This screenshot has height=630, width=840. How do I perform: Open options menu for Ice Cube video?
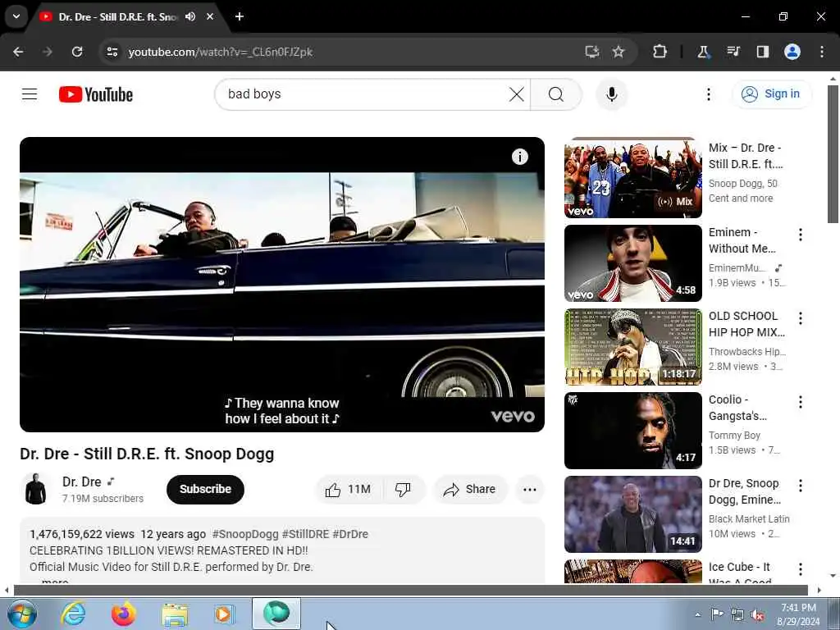(x=801, y=569)
